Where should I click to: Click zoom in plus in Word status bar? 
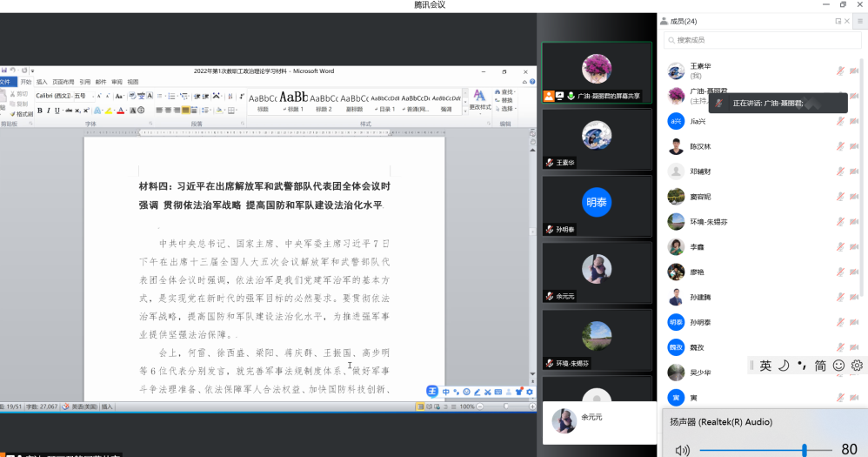click(532, 407)
